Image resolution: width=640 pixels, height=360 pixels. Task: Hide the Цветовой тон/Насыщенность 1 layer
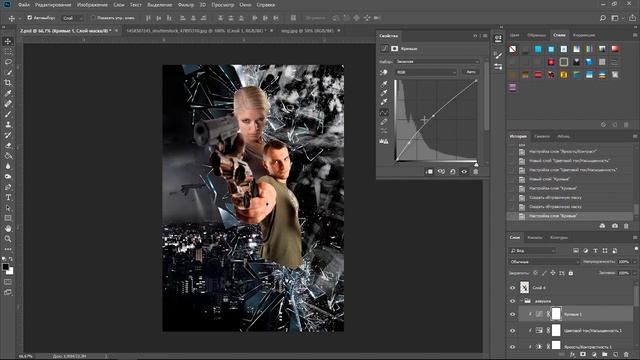(513, 331)
